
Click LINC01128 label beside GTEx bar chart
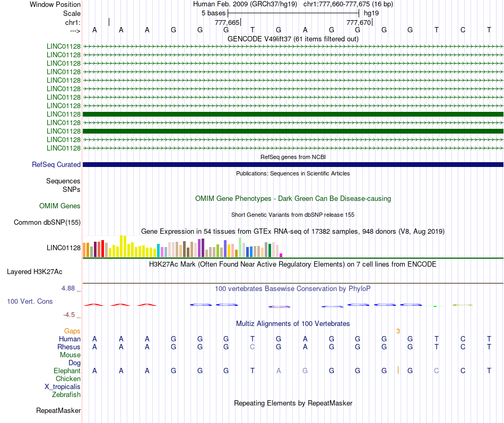point(64,248)
